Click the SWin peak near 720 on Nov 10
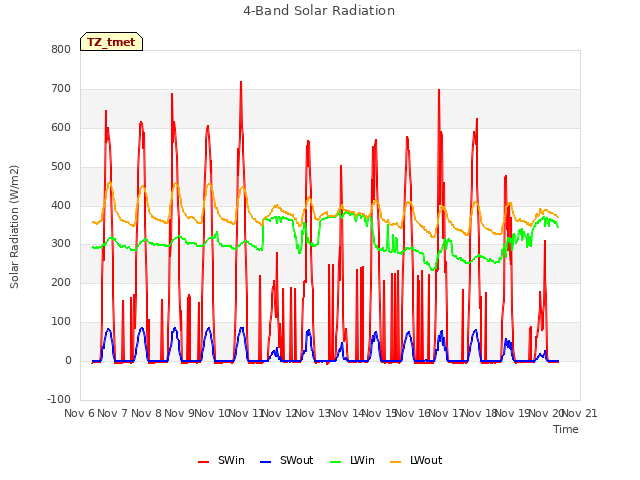Viewport: 640px width, 480px height. point(241,82)
